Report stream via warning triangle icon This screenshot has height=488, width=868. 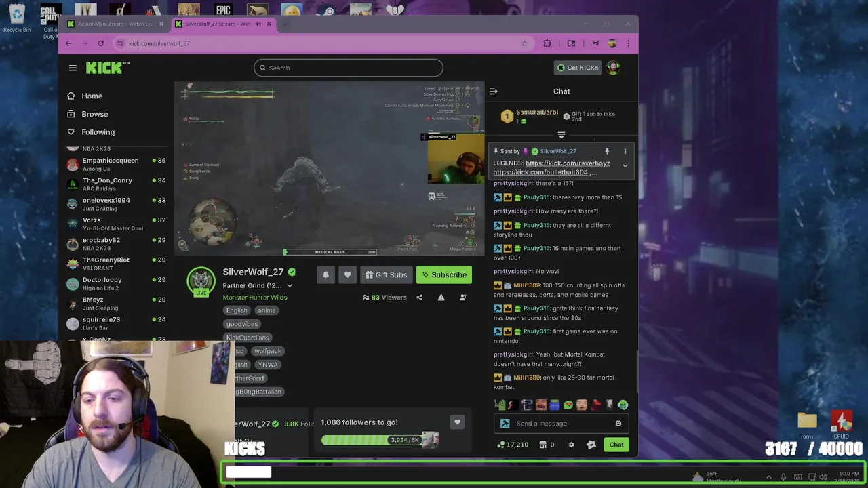tap(441, 298)
